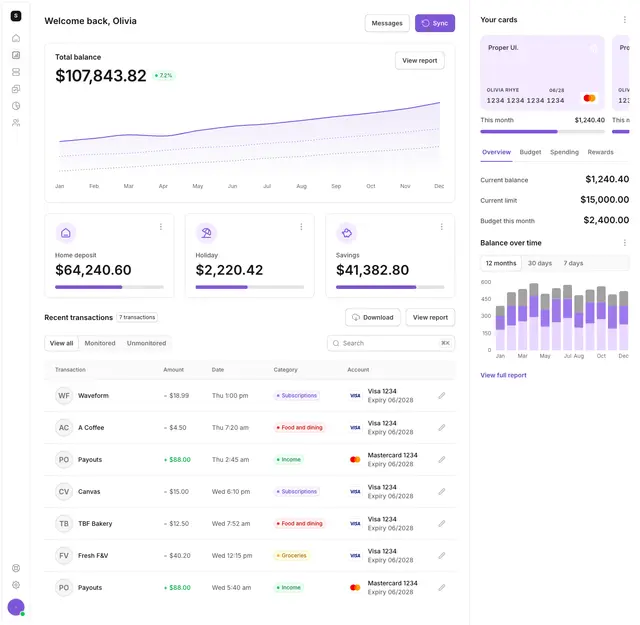
Task: Click Holiday progress bar
Action: [250, 287]
